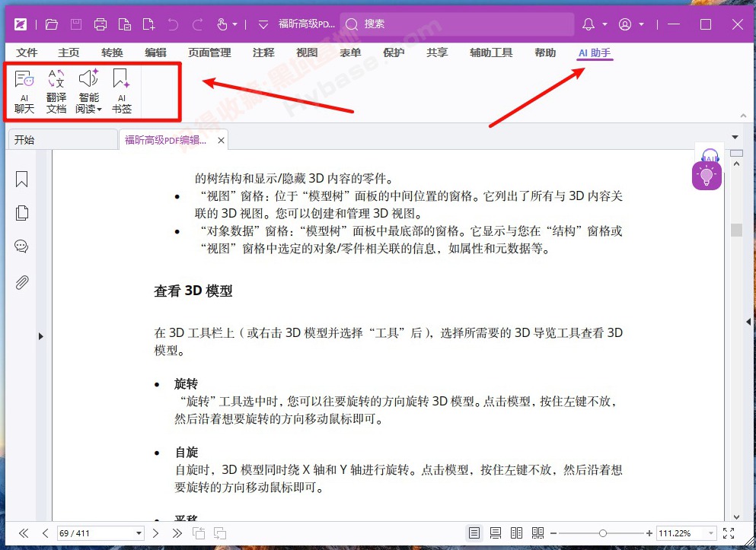Open the document tab list dropdown
This screenshot has height=550, width=756.
tap(735, 137)
